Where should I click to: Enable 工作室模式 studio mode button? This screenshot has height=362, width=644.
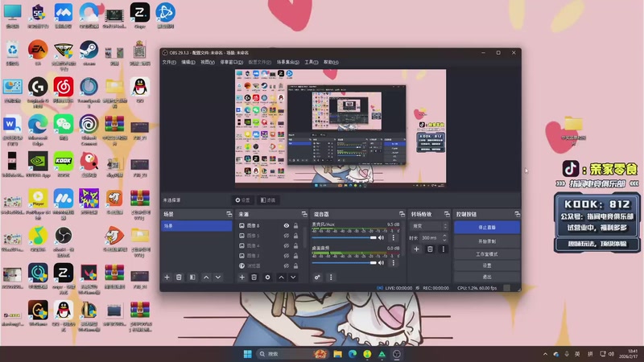(487, 254)
